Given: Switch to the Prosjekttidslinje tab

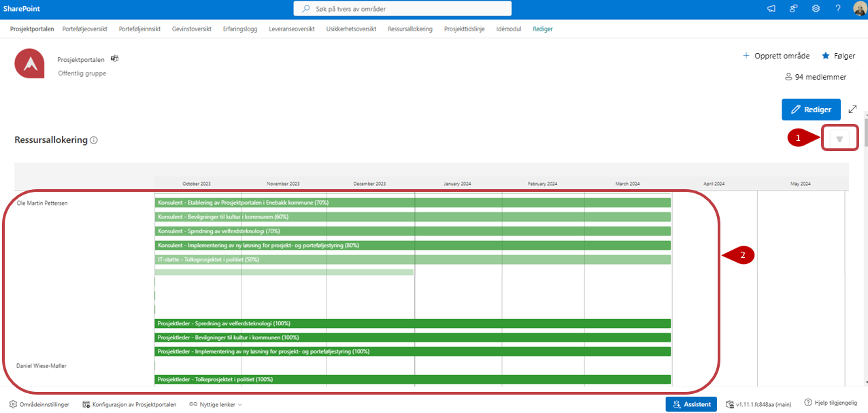Looking at the screenshot, I should coord(464,29).
